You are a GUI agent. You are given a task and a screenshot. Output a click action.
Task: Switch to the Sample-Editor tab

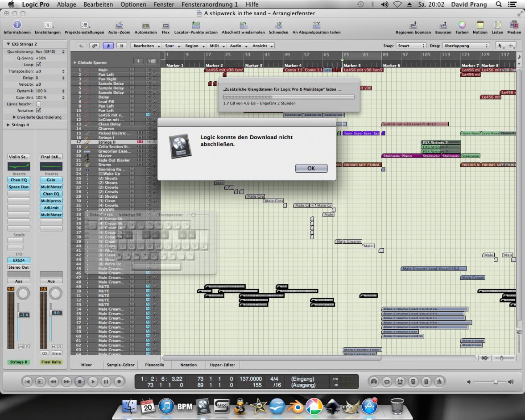120,365
